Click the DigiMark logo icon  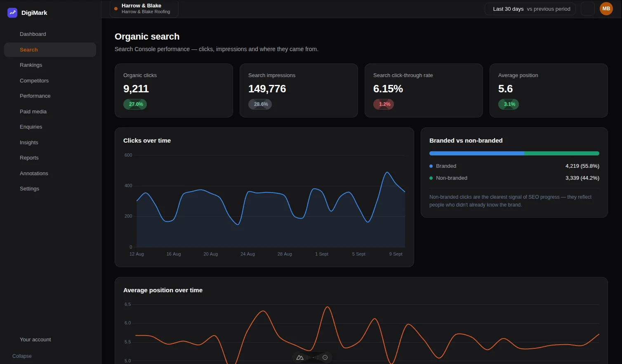(x=12, y=13)
